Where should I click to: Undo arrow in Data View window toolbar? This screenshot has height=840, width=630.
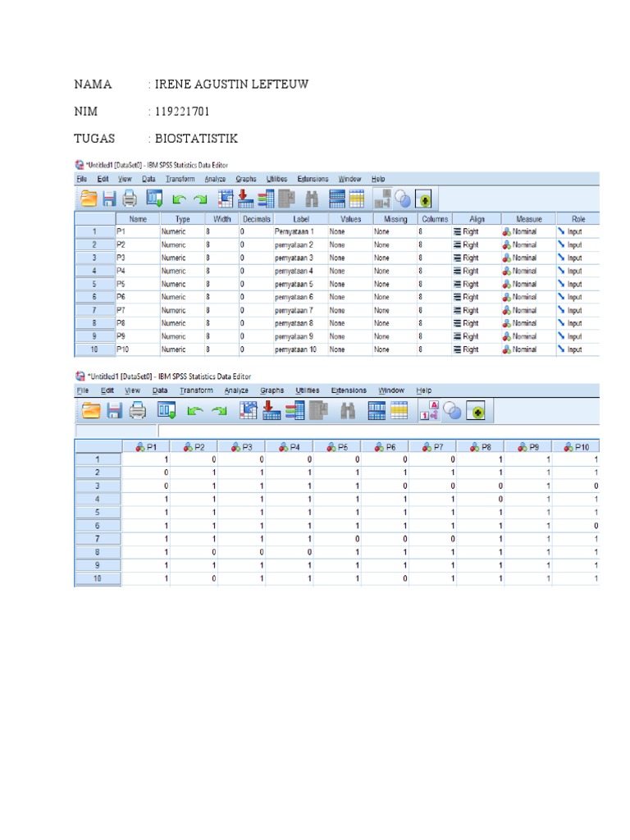(x=195, y=412)
